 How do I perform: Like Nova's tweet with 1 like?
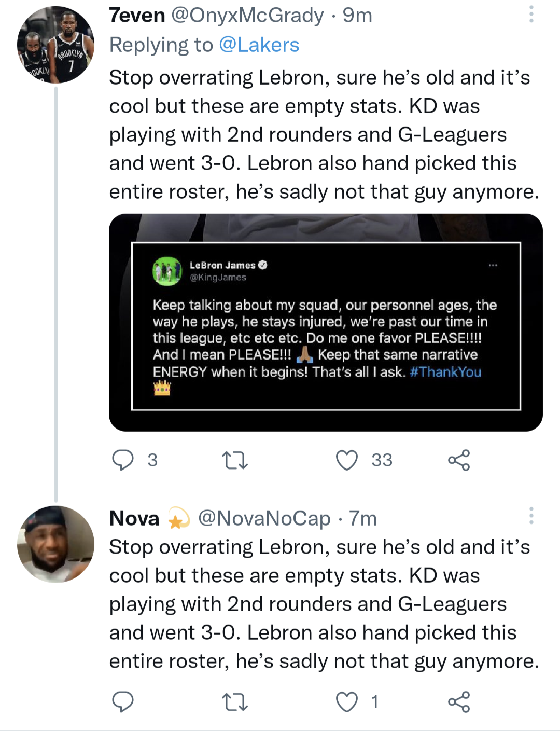pos(347,702)
